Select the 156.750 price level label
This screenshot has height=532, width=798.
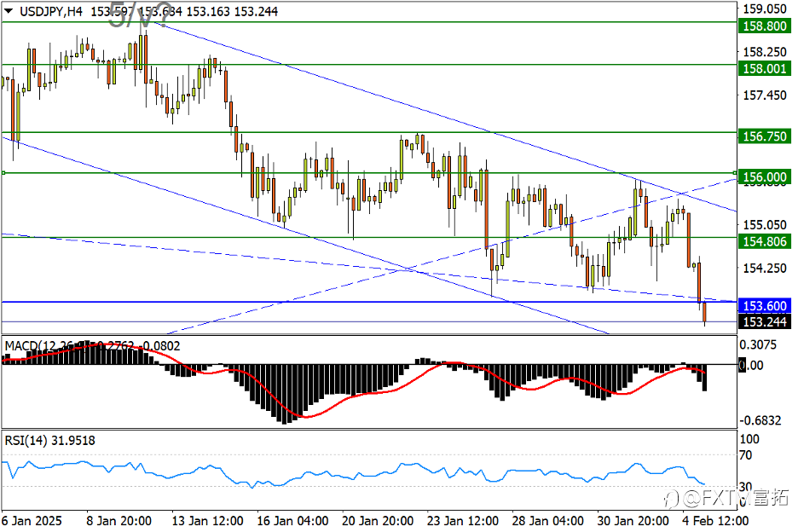[x=765, y=136]
